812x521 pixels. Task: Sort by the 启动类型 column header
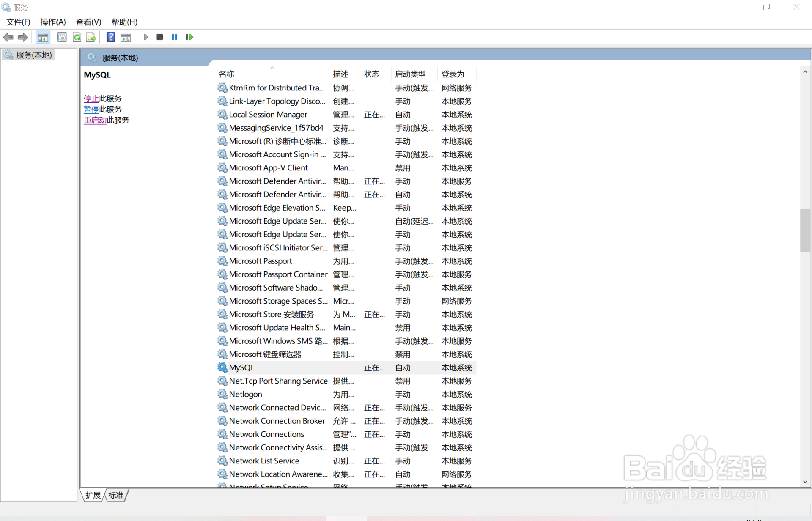click(x=414, y=74)
